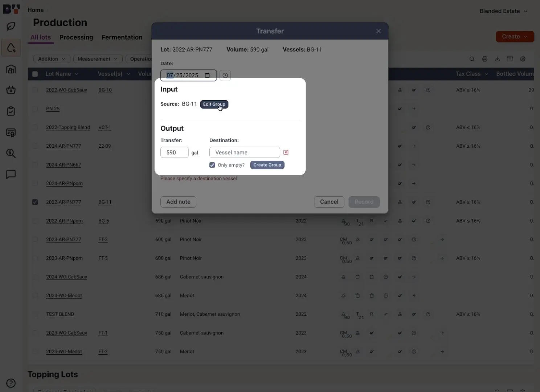Click clock icon in 2022-WO-CabSauv row
540x392 pixels.
pos(428,90)
